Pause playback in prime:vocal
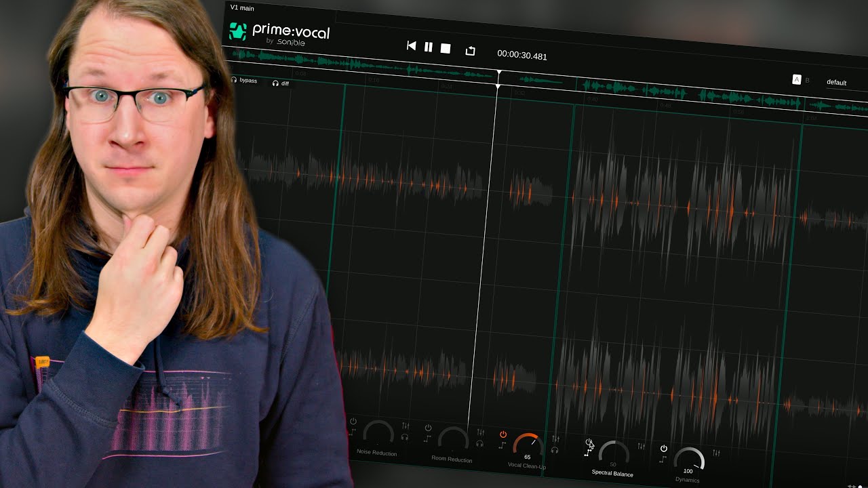This screenshot has width=868, height=488. tap(429, 47)
